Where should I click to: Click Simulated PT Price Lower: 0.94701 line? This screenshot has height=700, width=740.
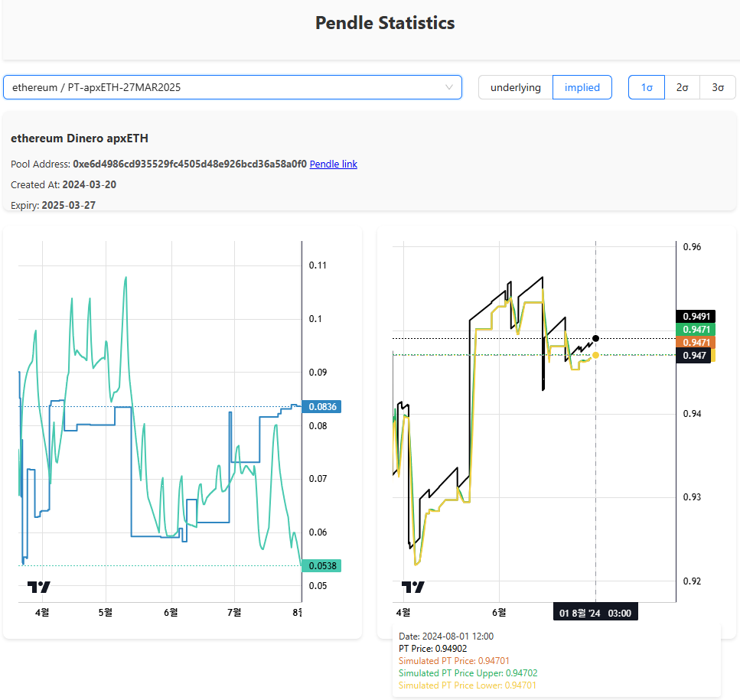tap(468, 685)
